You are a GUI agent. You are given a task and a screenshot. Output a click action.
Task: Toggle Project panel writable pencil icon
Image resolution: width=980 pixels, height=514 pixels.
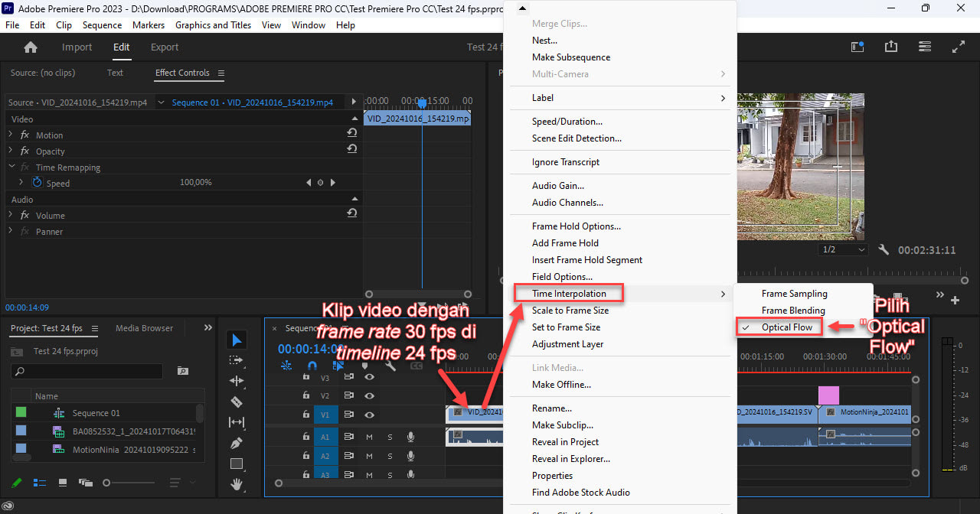coord(17,483)
